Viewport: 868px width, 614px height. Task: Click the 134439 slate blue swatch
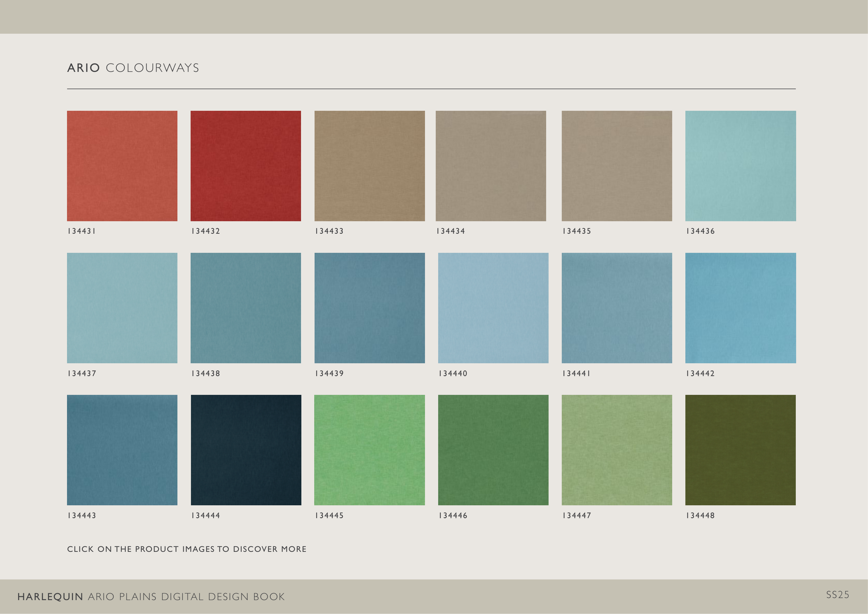369,308
